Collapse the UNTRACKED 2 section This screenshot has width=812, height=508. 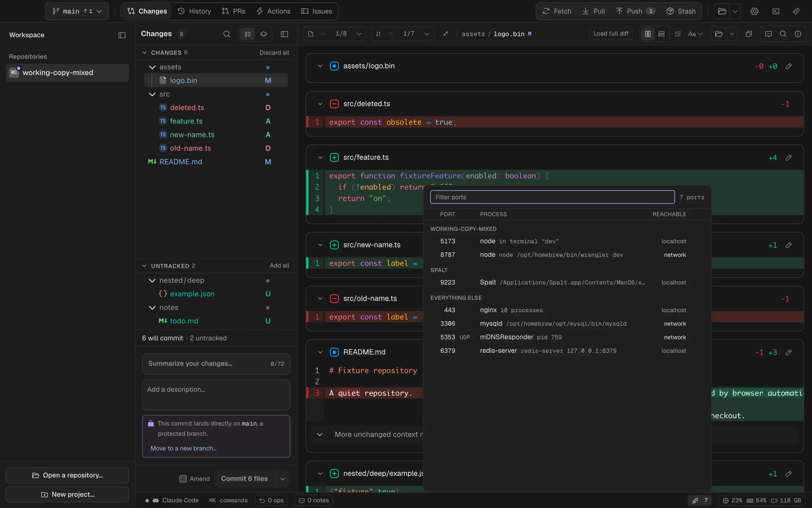(144, 266)
